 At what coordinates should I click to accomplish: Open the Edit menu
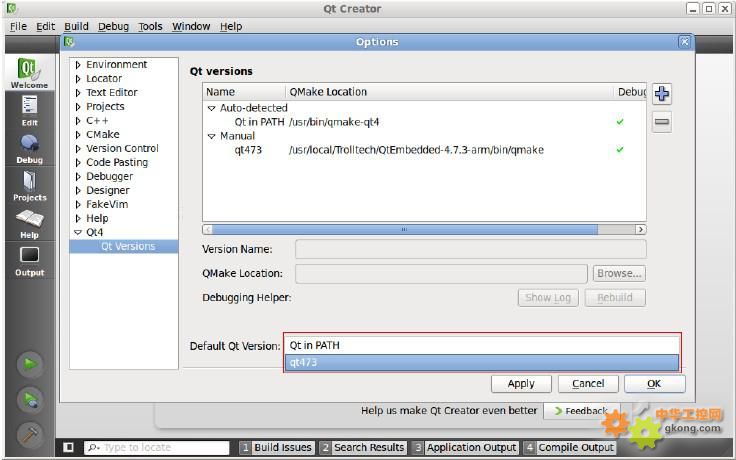pos(46,26)
